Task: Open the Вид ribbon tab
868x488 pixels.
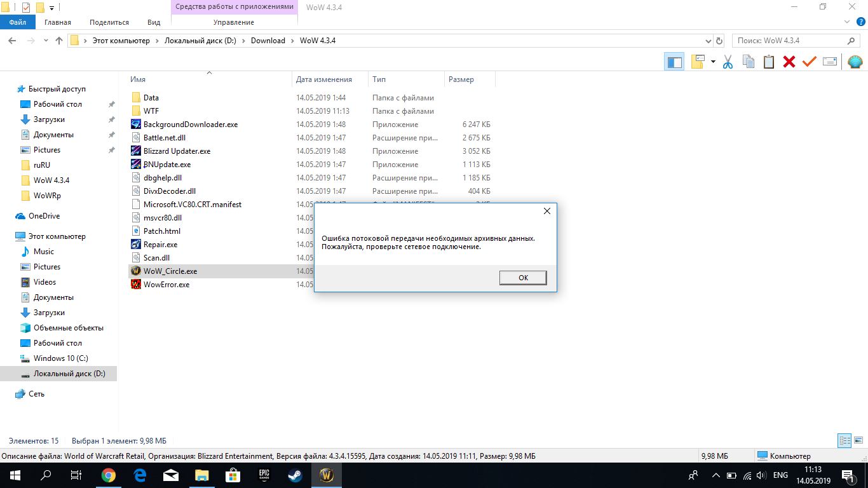Action: pos(154,22)
